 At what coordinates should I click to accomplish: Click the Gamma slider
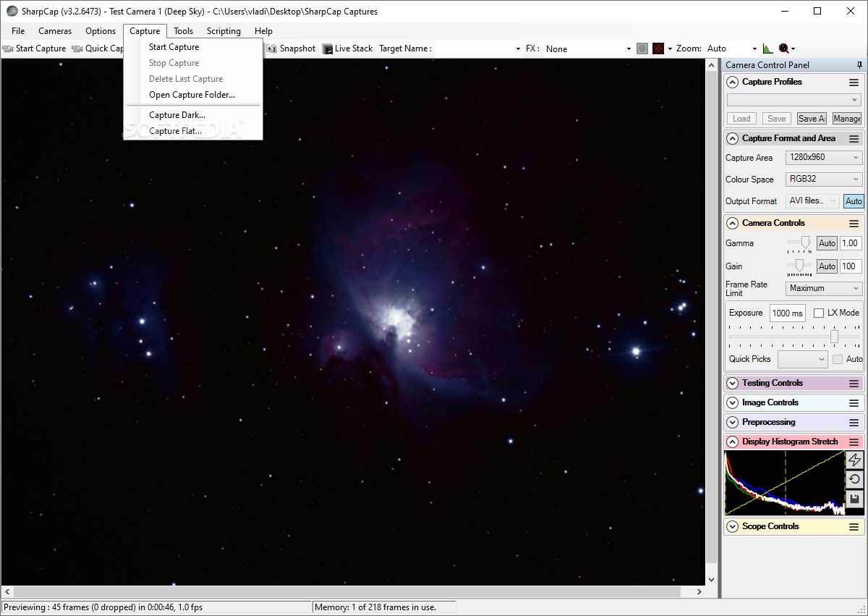[800, 244]
